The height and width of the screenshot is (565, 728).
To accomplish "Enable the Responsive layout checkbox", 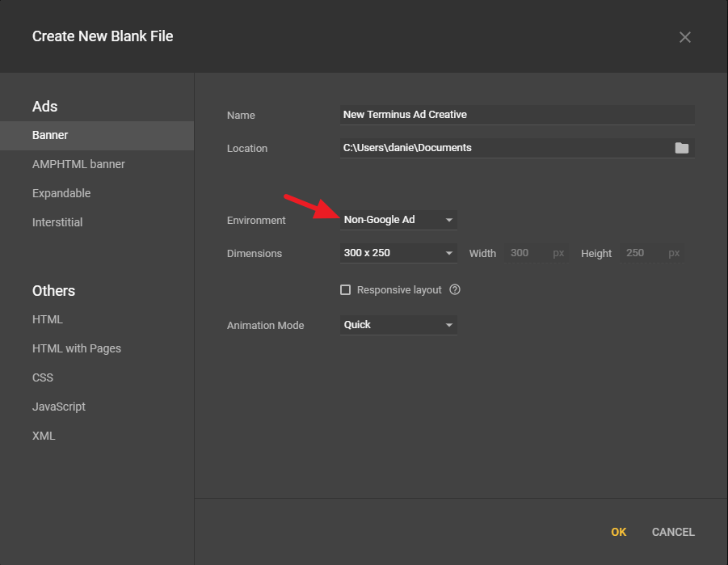I will click(345, 290).
